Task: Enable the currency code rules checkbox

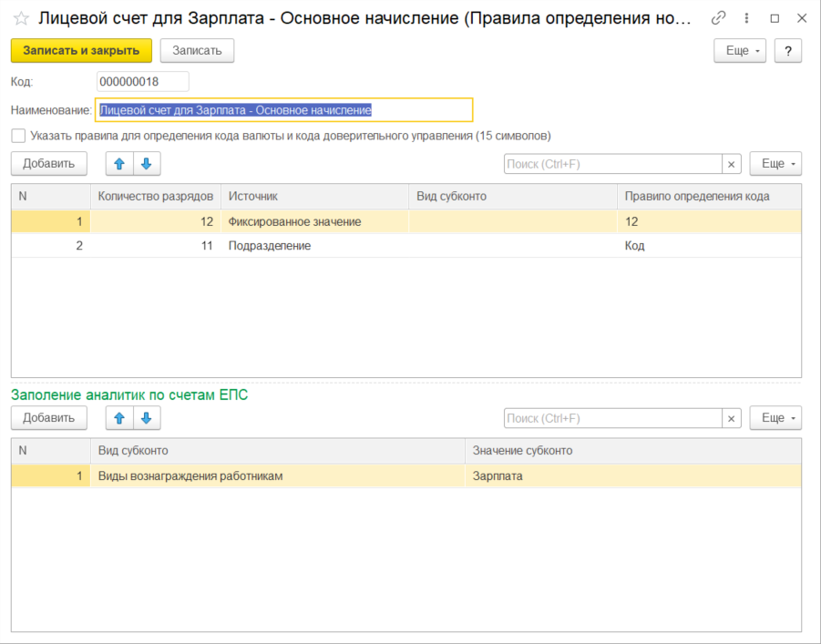Action: pyautogui.click(x=18, y=136)
